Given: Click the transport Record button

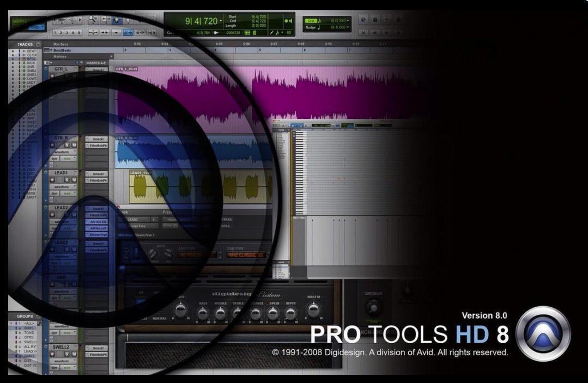Looking at the screenshot, I should pos(398,20).
